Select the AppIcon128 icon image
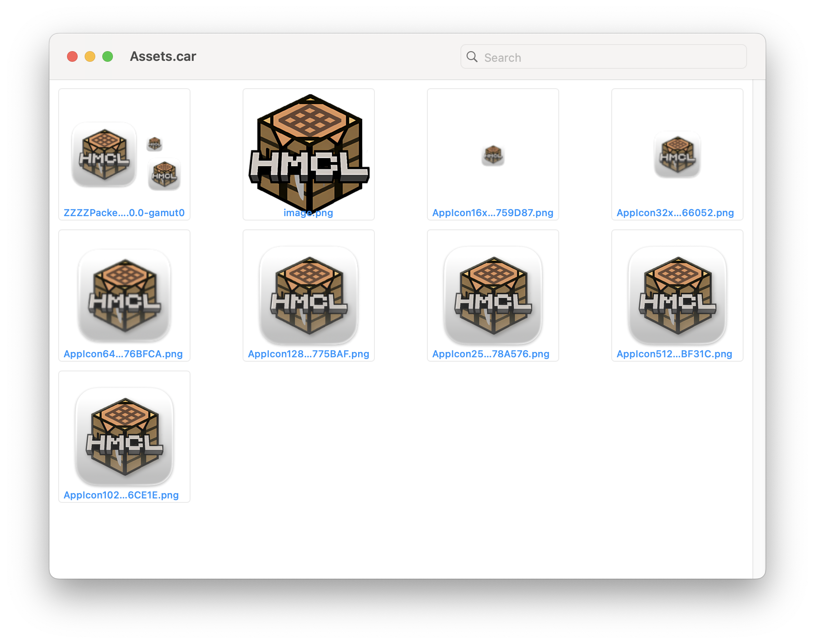This screenshot has height=644, width=815. (x=309, y=295)
